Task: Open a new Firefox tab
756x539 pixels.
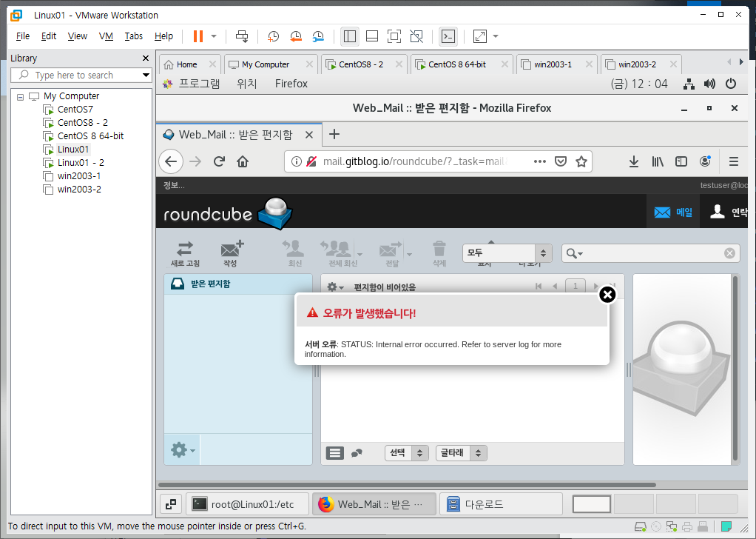Action: pos(334,134)
